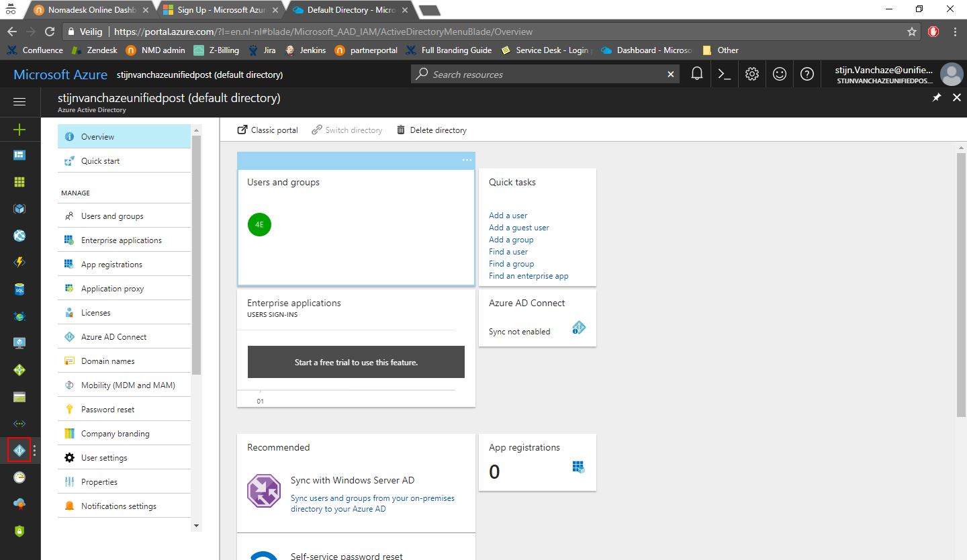Open notifications bell icon

[697, 74]
